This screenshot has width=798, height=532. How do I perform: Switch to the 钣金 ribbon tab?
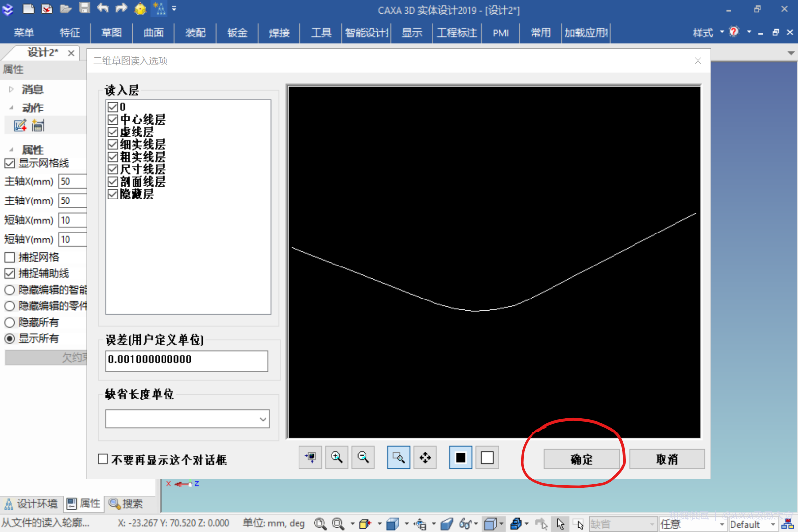click(x=237, y=33)
